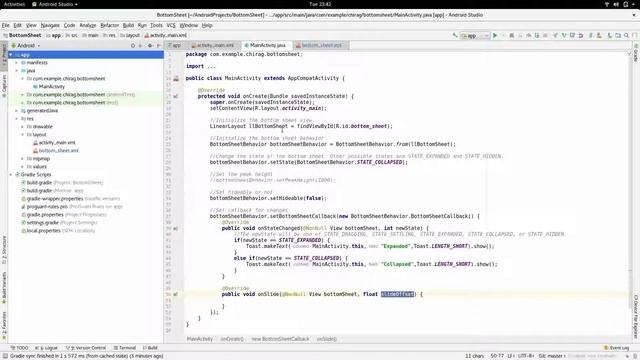Click the hammer Make Project icon
640x360 pixels.
pos(455,36)
